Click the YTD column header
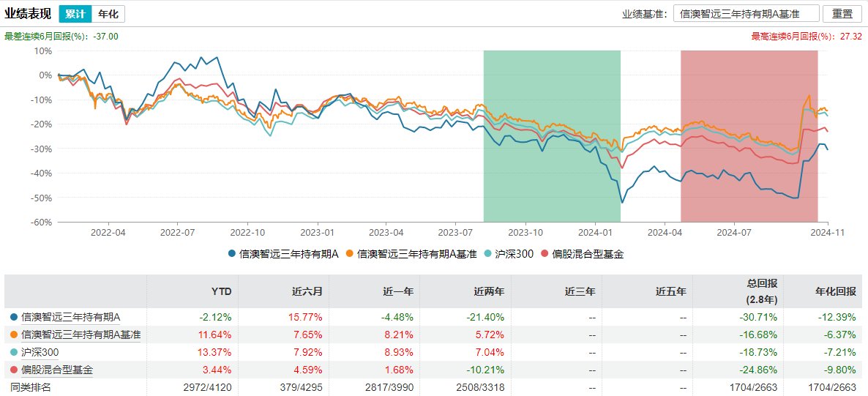The height and width of the screenshot is (396, 868). pos(222,291)
